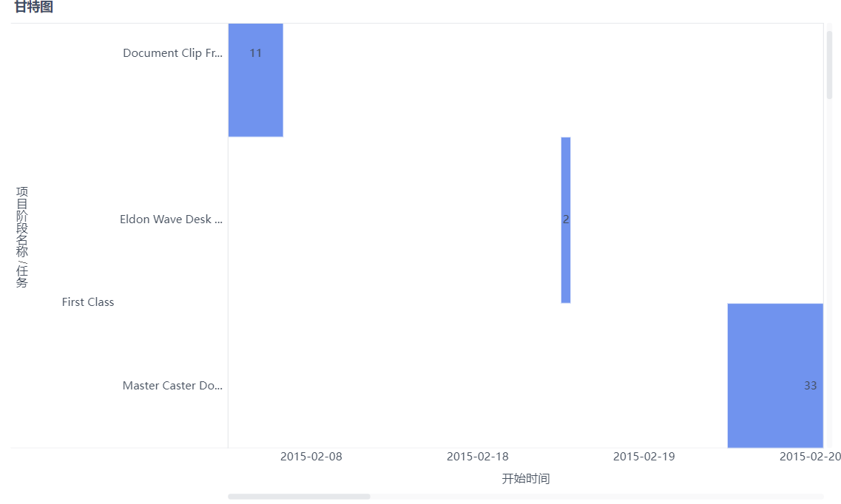Select the Eldon Wave Desk ... task label
The width and height of the screenshot is (841, 504).
[x=171, y=219]
